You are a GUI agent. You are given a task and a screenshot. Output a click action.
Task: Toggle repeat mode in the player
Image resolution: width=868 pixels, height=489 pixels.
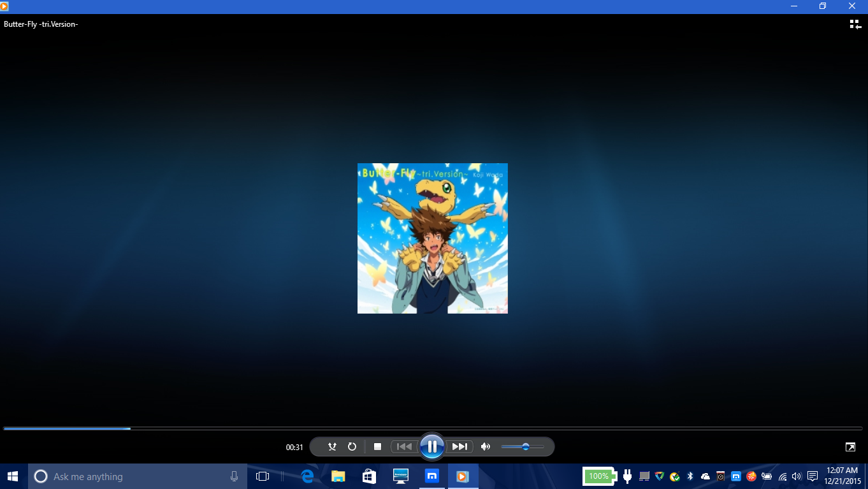[x=352, y=447]
